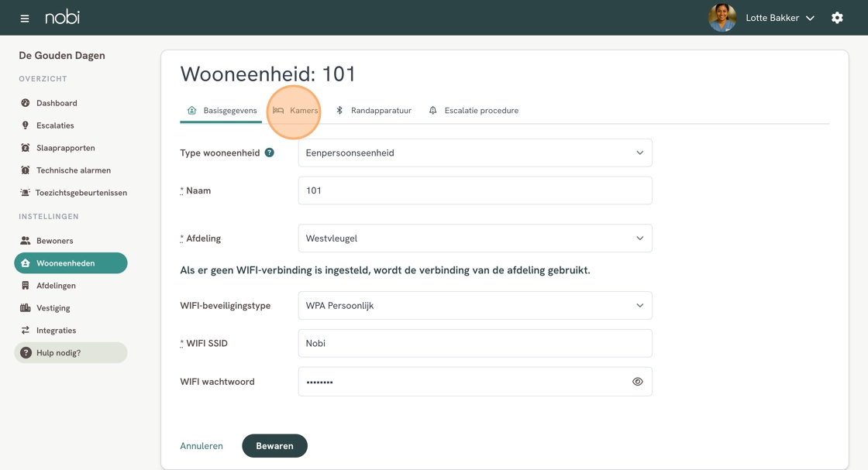The image size is (868, 470).
Task: Expand the Afdeling dropdown
Action: click(474, 238)
